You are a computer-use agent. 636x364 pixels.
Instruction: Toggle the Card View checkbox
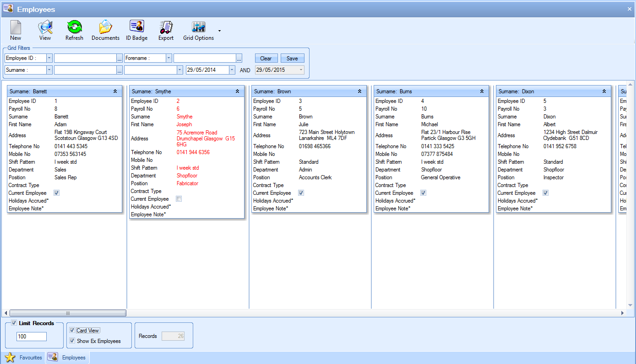pos(72,330)
